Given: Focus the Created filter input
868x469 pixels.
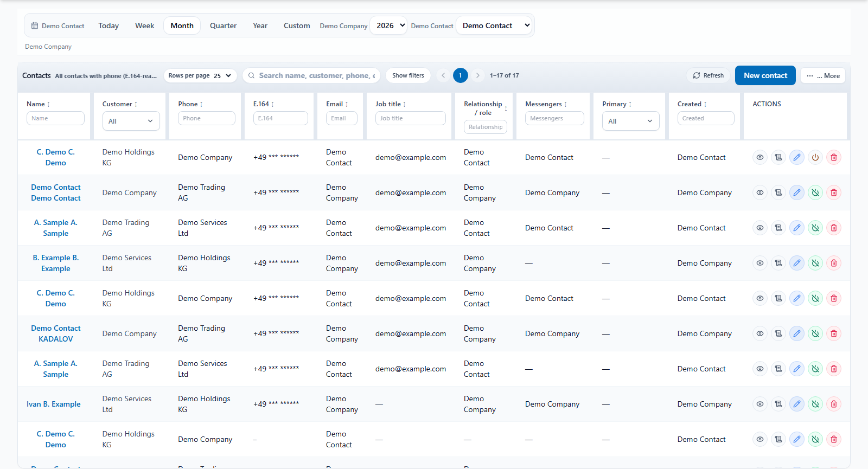Looking at the screenshot, I should coord(706,118).
